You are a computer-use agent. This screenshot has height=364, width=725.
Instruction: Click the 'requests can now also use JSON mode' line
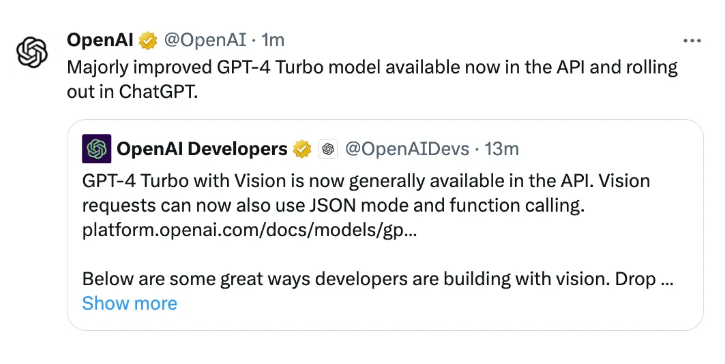point(333,205)
